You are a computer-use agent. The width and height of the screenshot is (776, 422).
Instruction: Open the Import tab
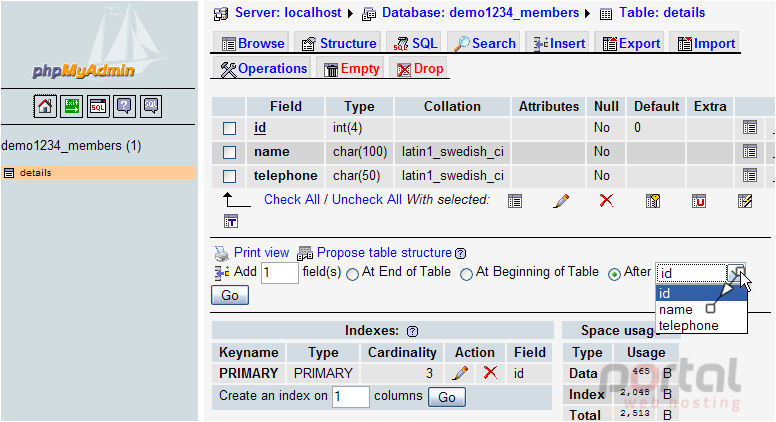[705, 44]
